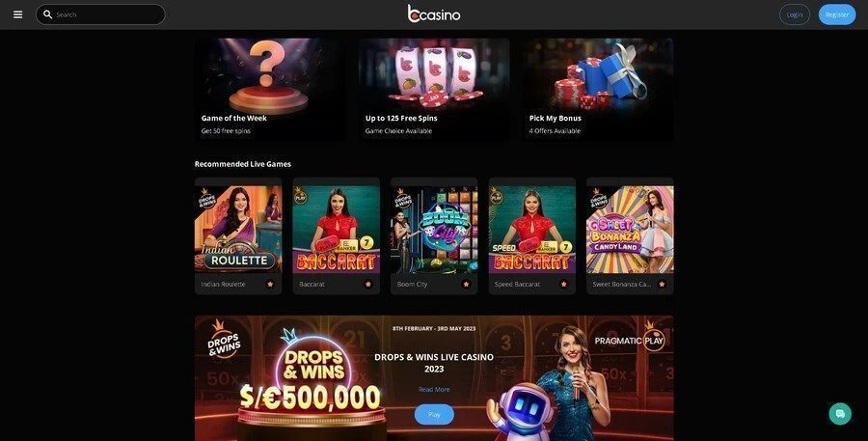Click the Pragmatic Play logo on banner
The height and width of the screenshot is (441, 868).
pos(630,338)
